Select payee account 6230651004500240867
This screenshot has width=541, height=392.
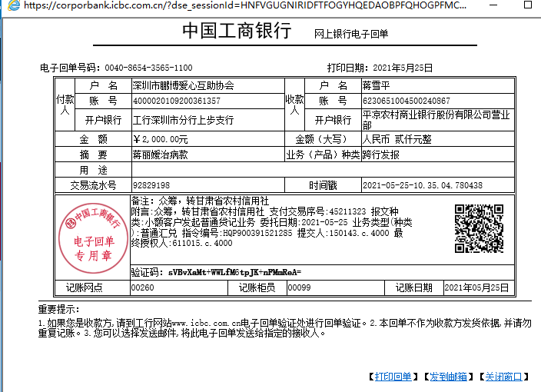(406, 101)
